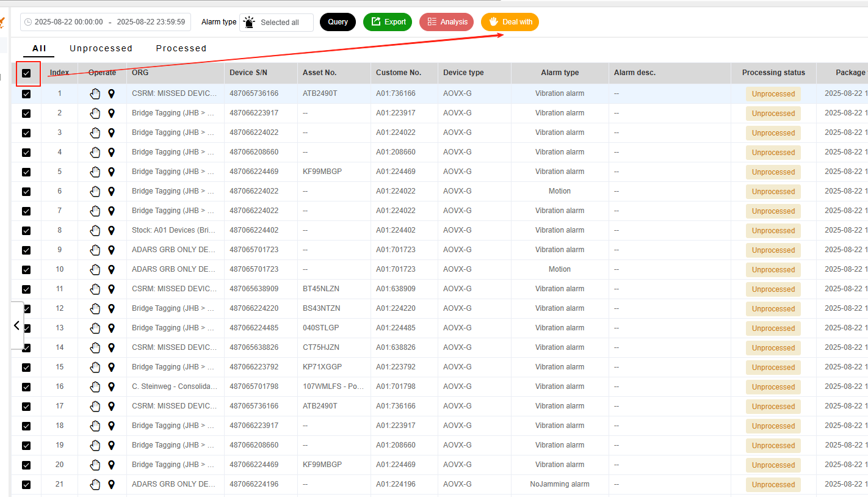Image resolution: width=868 pixels, height=497 pixels.
Task: Switch to the Processed tab
Action: (181, 48)
